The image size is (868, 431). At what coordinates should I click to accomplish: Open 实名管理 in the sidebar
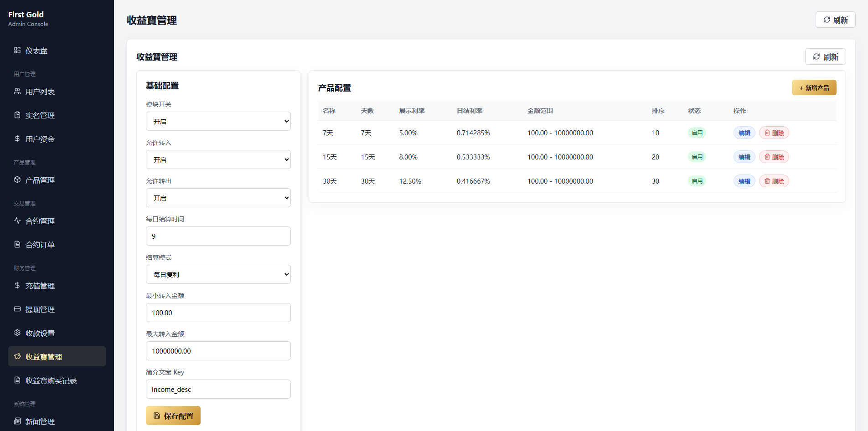coord(57,115)
